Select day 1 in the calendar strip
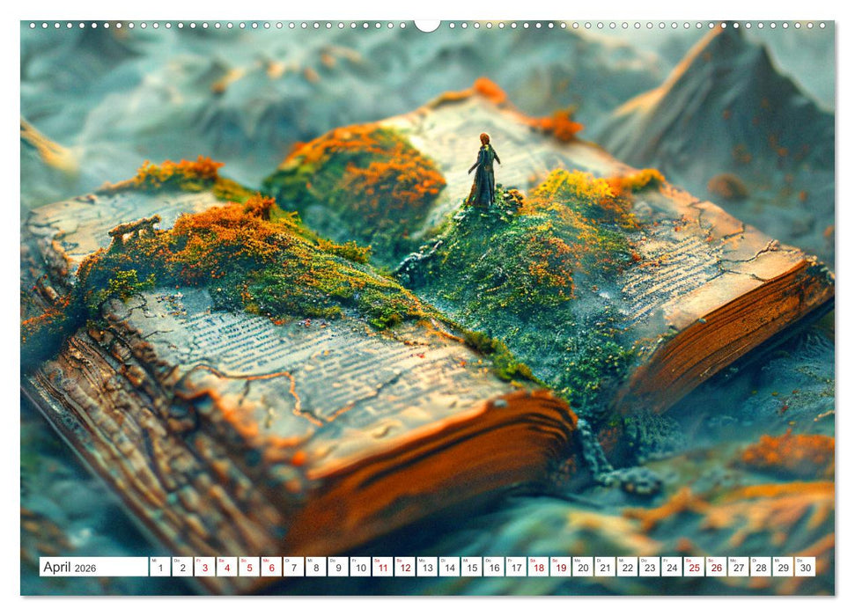 (160, 567)
